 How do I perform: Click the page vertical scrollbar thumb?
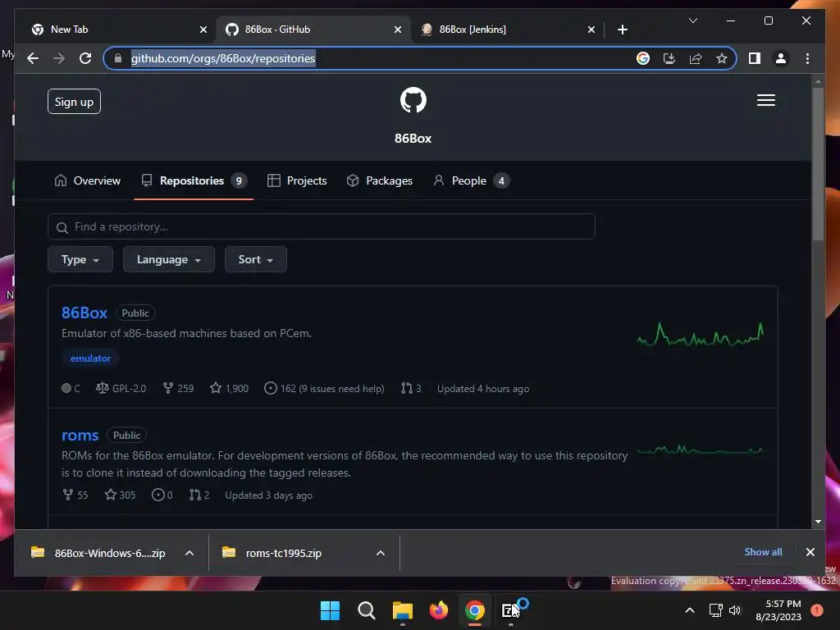818,163
